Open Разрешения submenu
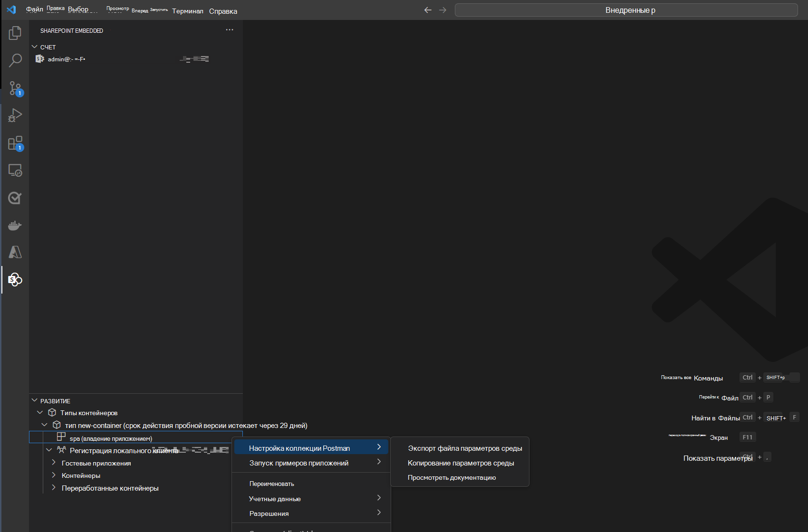808x532 pixels. tap(311, 513)
